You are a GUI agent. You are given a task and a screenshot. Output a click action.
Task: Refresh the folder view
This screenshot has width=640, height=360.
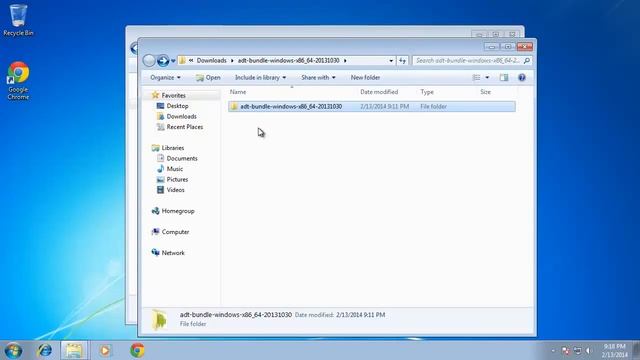tap(402, 60)
